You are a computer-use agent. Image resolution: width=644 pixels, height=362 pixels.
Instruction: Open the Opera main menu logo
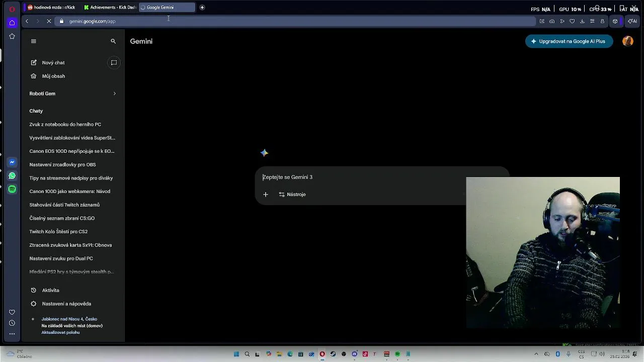12,9
